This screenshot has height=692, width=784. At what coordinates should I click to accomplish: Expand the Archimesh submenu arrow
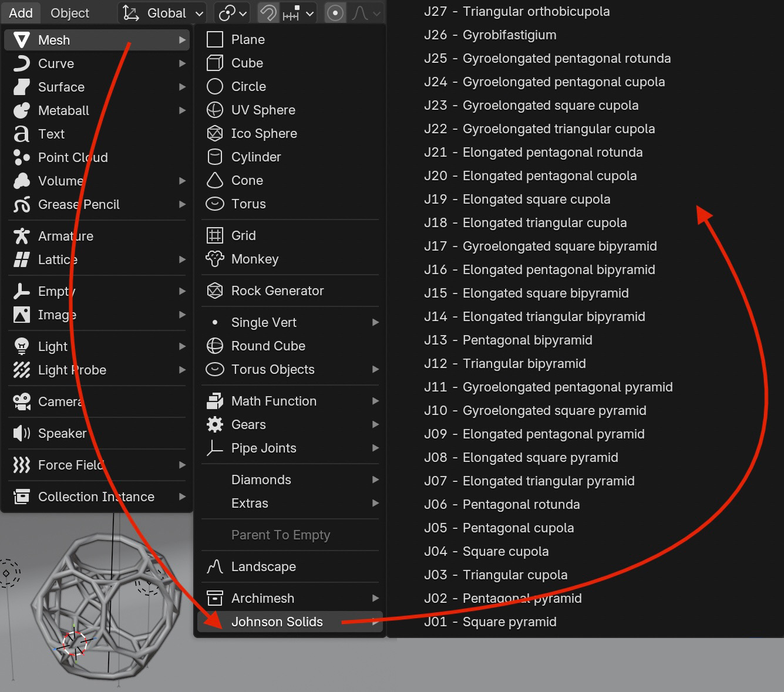coord(375,598)
